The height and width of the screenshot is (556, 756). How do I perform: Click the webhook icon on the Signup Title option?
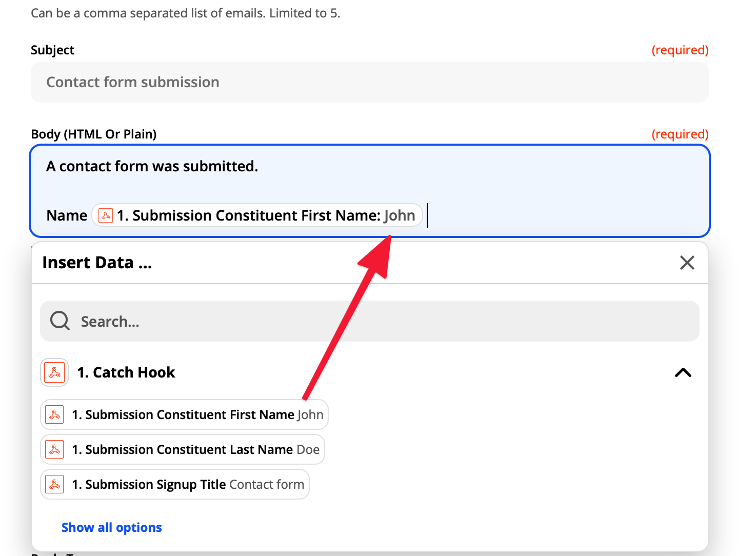click(54, 484)
